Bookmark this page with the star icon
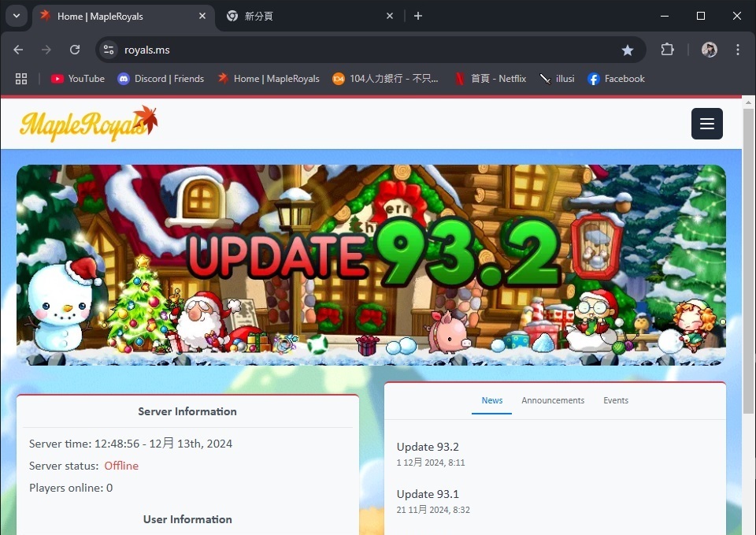Image resolution: width=756 pixels, height=535 pixels. pyautogui.click(x=628, y=50)
